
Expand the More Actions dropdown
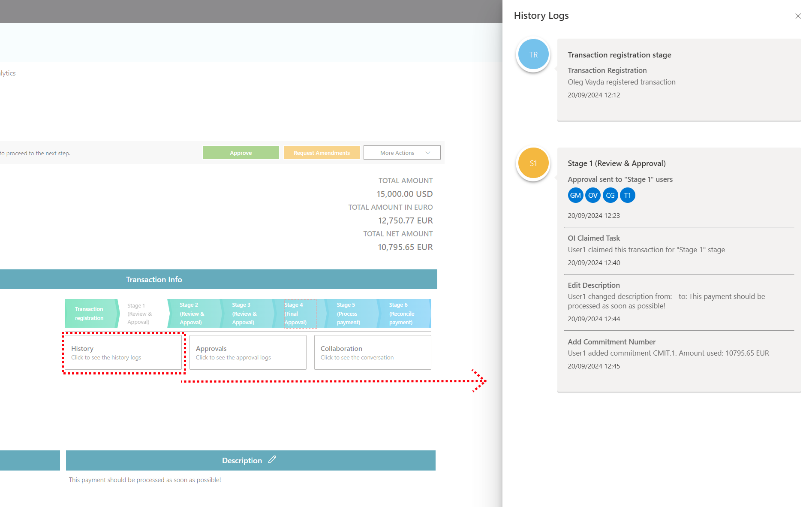coord(402,153)
